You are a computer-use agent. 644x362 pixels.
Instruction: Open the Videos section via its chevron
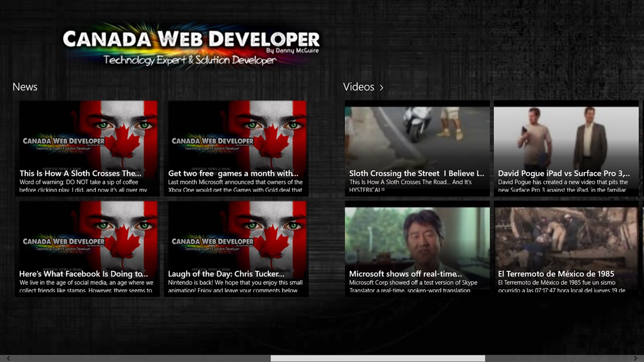coord(382,87)
